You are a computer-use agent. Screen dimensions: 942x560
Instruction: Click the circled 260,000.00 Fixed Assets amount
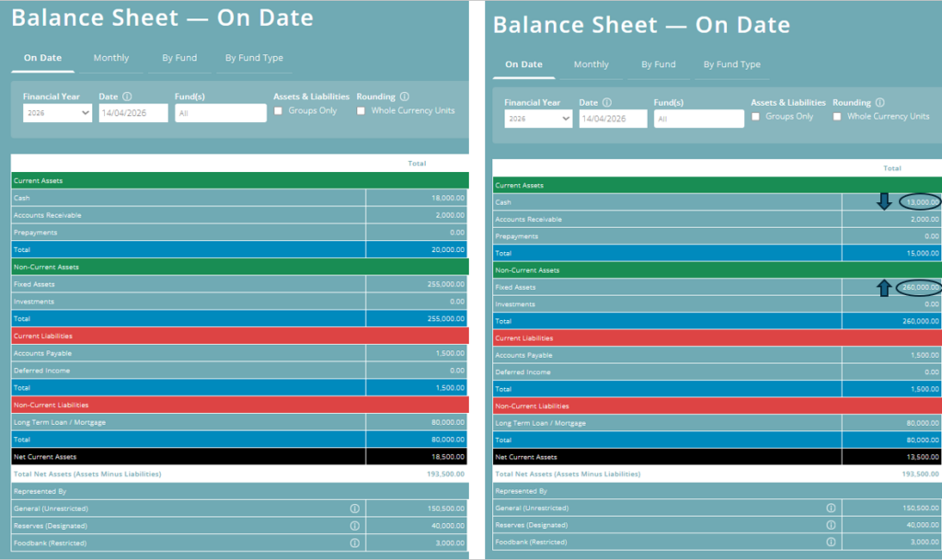918,288
